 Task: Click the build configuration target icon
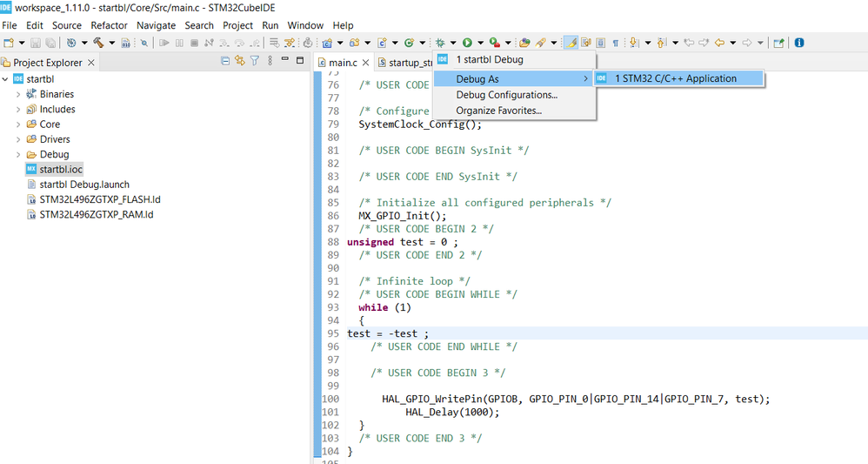coord(70,43)
